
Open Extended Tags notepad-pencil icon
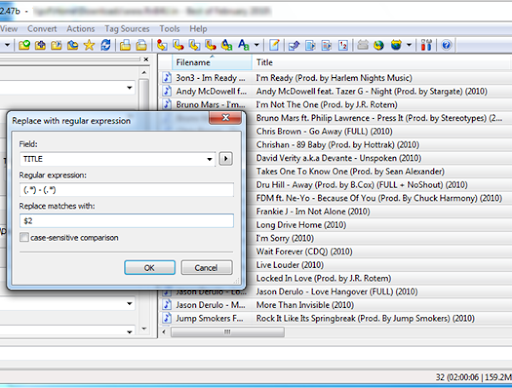274,45
